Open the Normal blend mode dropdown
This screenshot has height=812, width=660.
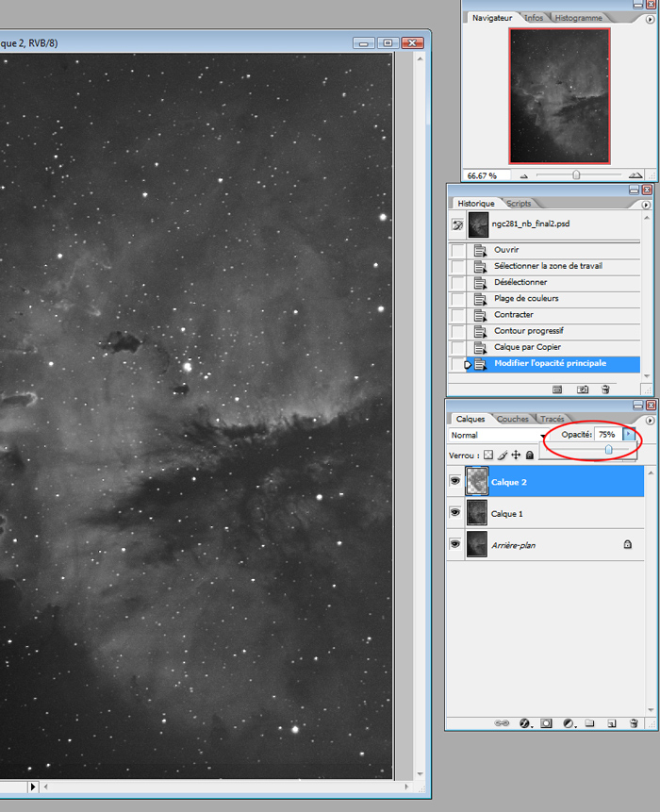pos(497,435)
